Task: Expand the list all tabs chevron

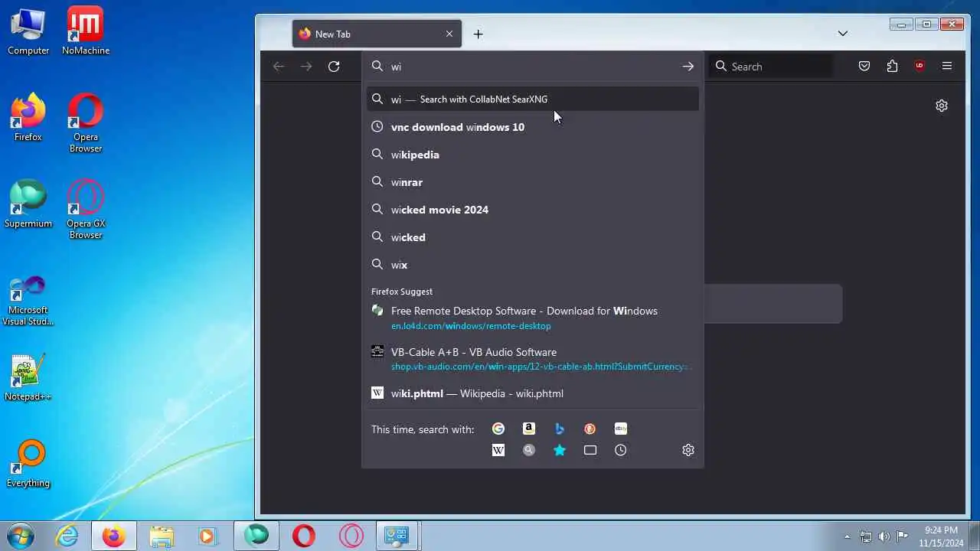Action: (843, 34)
